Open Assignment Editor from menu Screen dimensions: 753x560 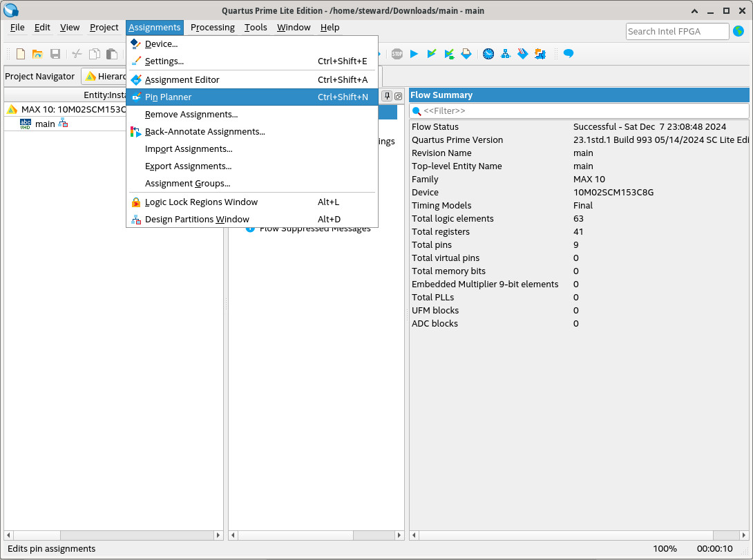tap(252, 79)
